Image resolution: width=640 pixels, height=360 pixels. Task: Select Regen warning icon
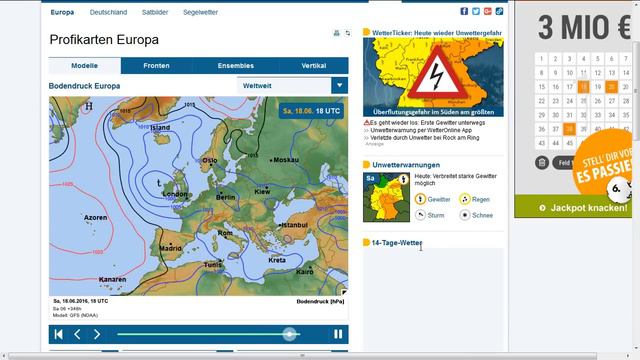point(464,199)
